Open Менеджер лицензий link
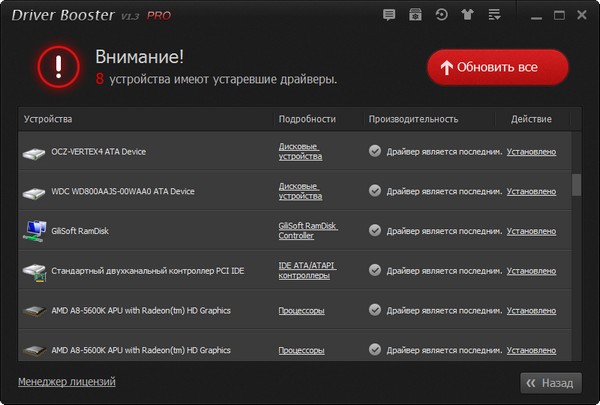The width and height of the screenshot is (600, 405). point(67,382)
